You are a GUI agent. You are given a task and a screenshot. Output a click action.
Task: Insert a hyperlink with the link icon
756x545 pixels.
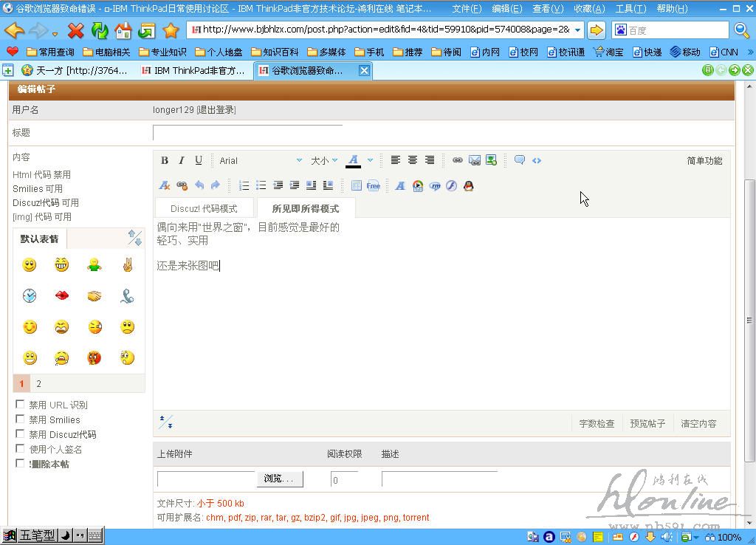(458, 160)
